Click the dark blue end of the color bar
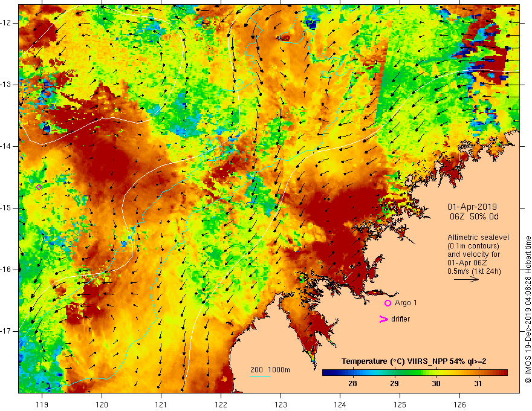The image size is (532, 411). pos(327,373)
